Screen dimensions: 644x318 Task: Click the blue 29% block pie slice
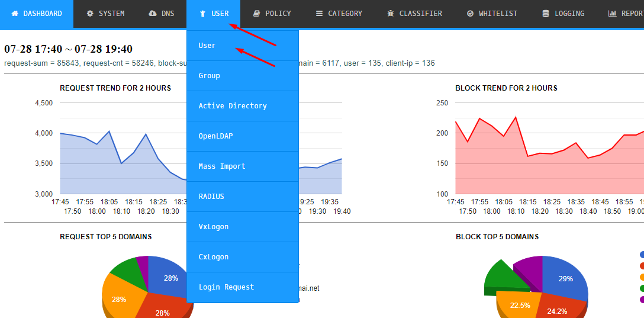click(565, 280)
